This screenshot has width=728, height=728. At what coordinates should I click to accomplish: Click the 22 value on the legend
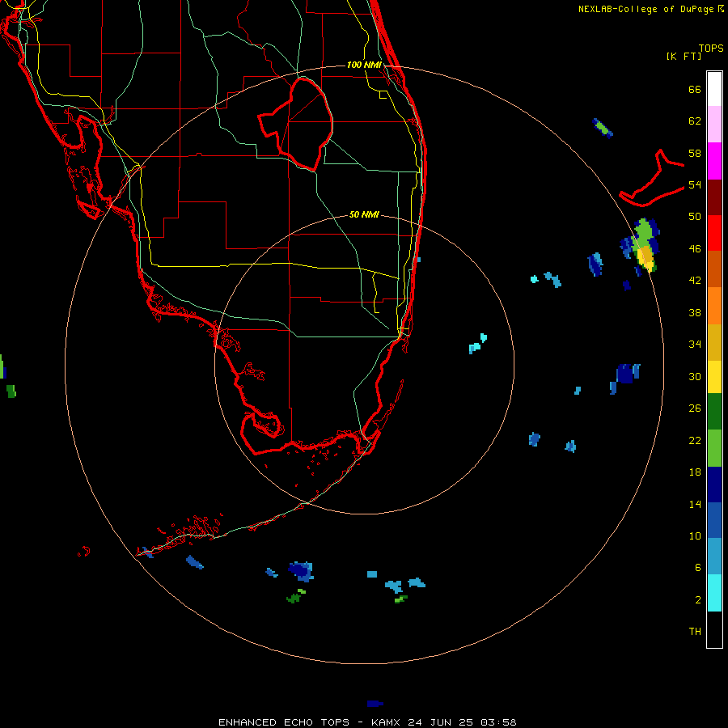tap(695, 440)
